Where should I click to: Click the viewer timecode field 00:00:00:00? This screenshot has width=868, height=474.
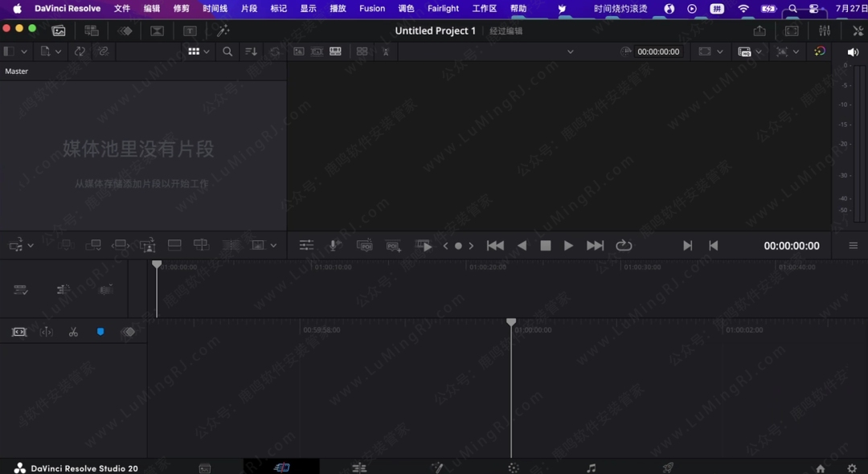657,51
